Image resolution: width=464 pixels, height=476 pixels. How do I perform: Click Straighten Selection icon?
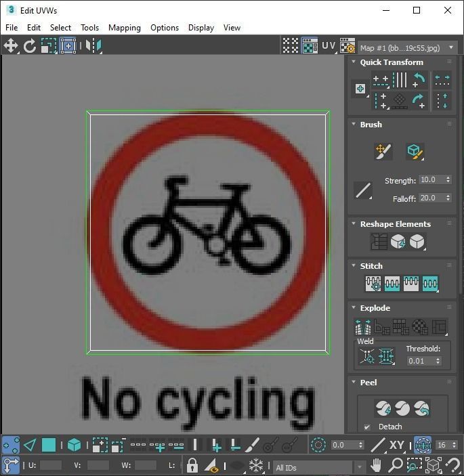coord(379,242)
